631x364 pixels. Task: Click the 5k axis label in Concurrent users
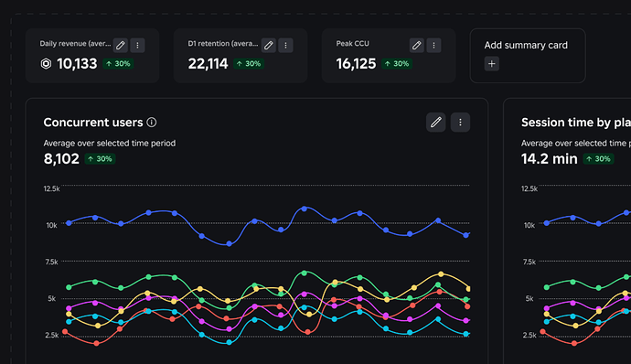point(51,298)
